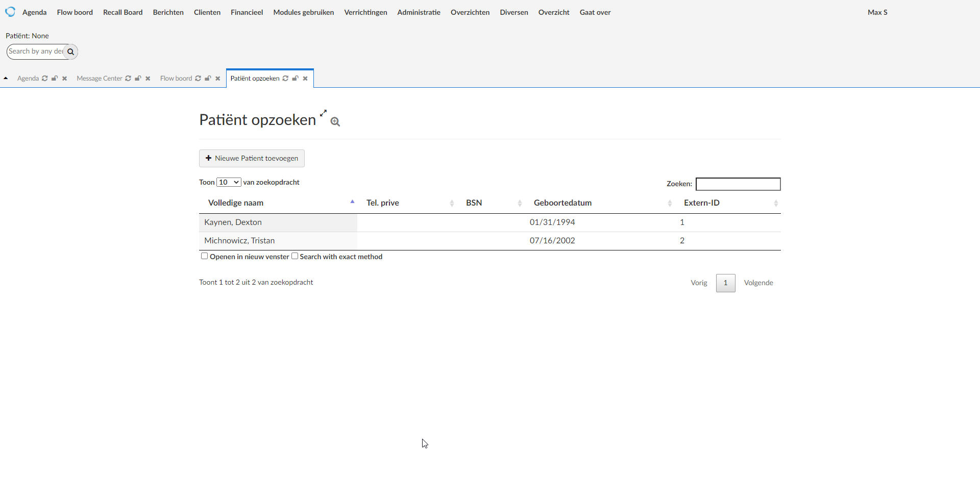Tick Search with exact method checkbox

(295, 256)
